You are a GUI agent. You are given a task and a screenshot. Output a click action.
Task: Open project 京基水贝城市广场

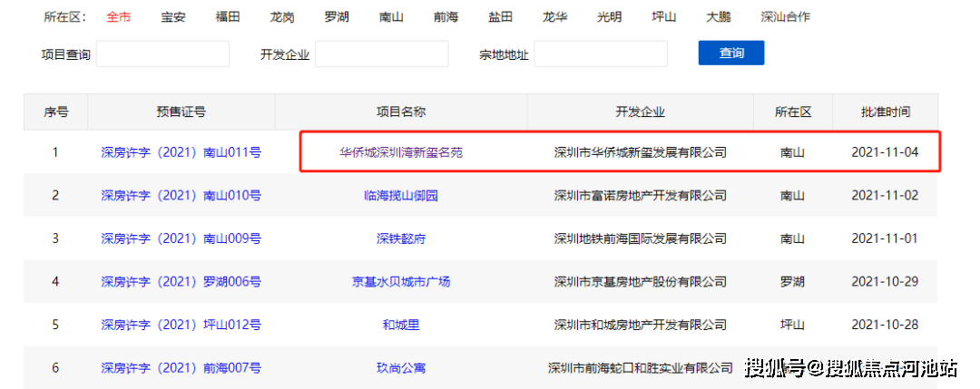pyautogui.click(x=401, y=281)
